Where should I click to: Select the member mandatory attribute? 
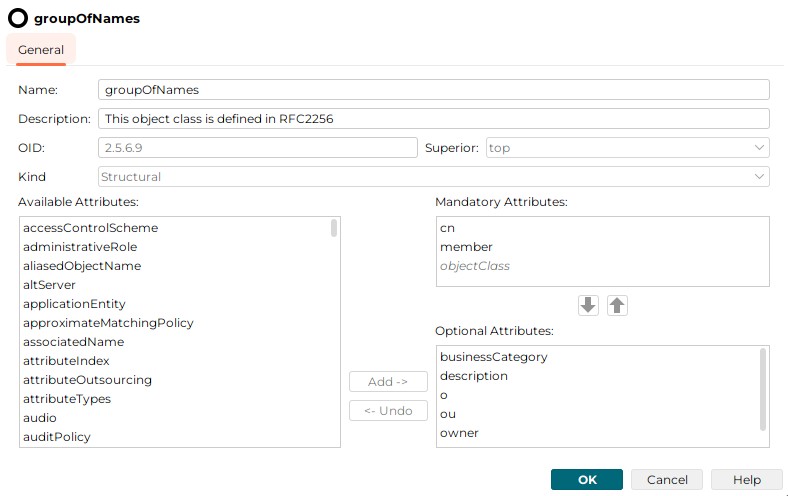coord(466,247)
